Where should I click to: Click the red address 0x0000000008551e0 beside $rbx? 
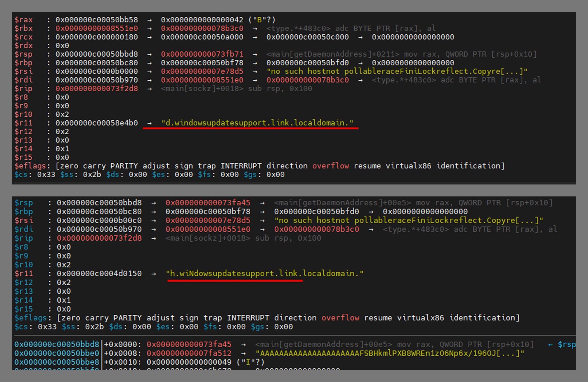(97, 28)
